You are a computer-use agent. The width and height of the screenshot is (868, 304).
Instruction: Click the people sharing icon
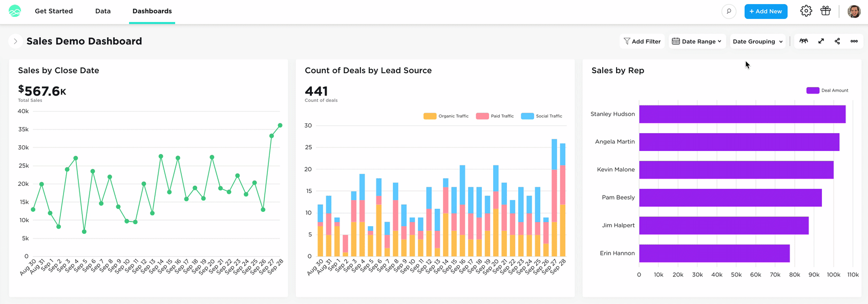tap(803, 41)
